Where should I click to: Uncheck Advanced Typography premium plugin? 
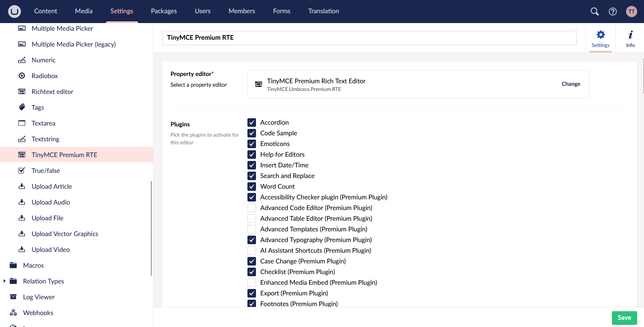252,240
